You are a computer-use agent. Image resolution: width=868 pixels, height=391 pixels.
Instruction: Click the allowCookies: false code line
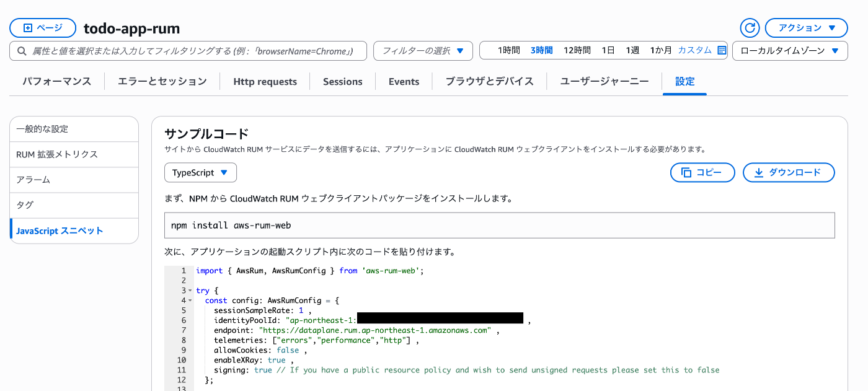pos(260,350)
